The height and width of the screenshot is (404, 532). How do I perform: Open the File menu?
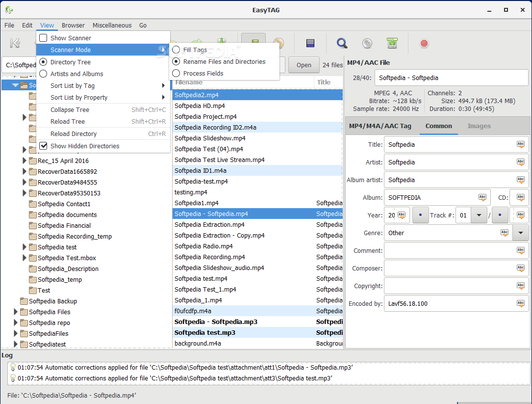click(9, 25)
